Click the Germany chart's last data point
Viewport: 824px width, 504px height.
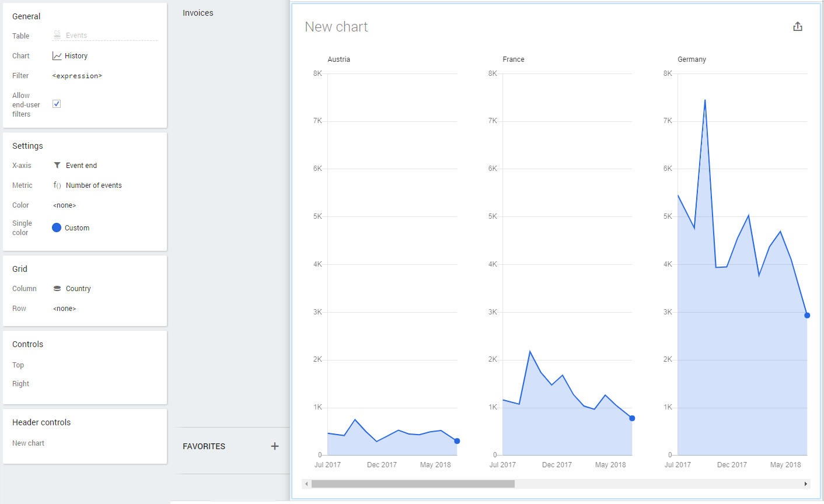coord(807,316)
